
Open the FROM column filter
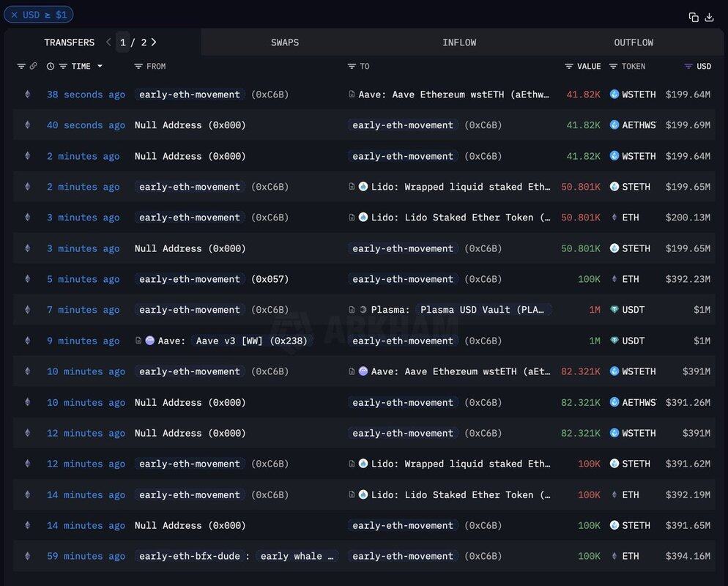138,67
